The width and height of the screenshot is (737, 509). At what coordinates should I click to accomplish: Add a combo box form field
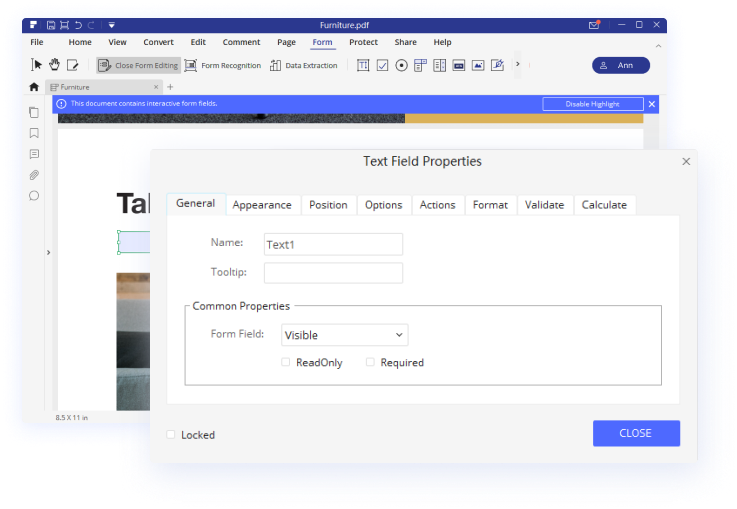tap(420, 65)
